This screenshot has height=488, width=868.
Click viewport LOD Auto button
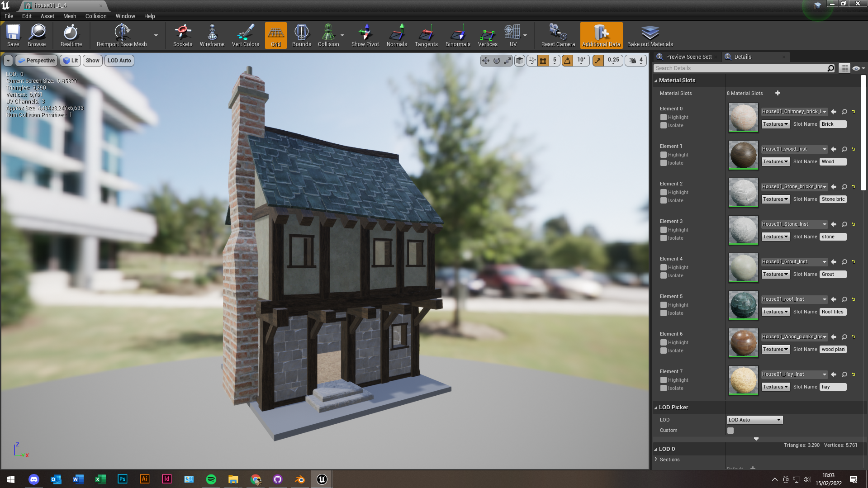tap(119, 60)
